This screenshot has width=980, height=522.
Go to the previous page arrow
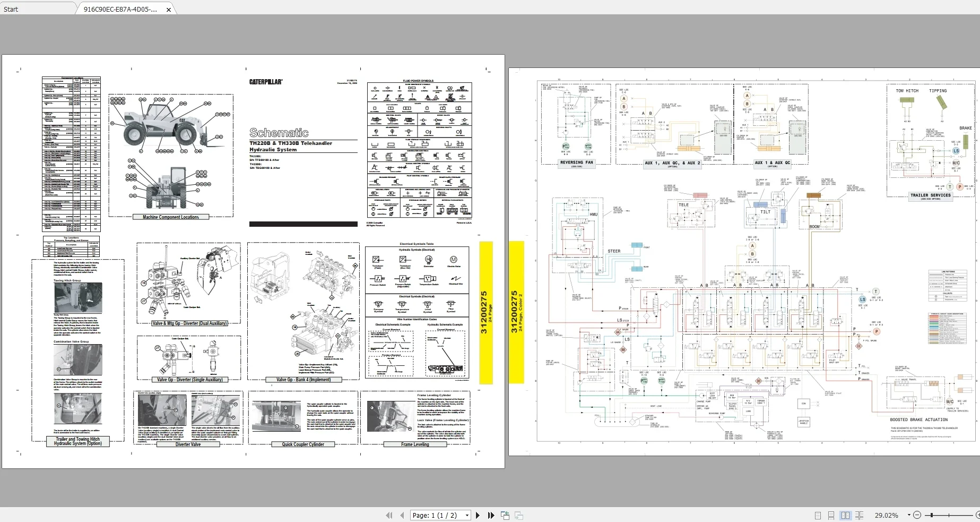click(x=402, y=515)
